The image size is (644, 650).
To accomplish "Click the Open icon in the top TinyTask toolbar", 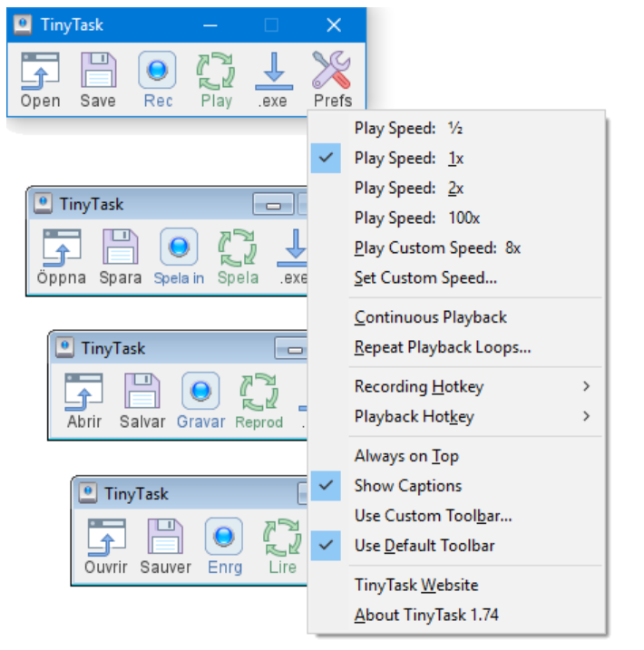I will pos(40,70).
